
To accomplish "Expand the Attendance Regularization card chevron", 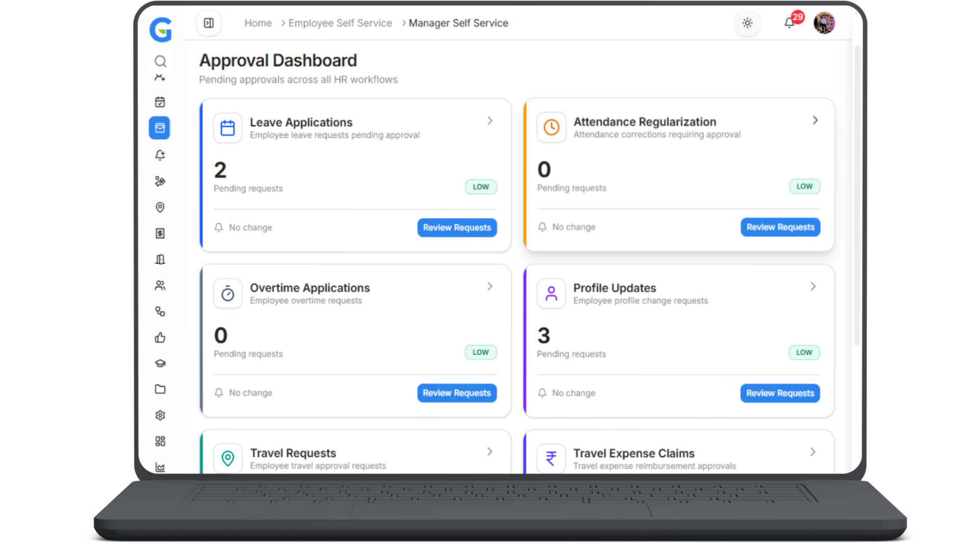I will click(x=815, y=120).
